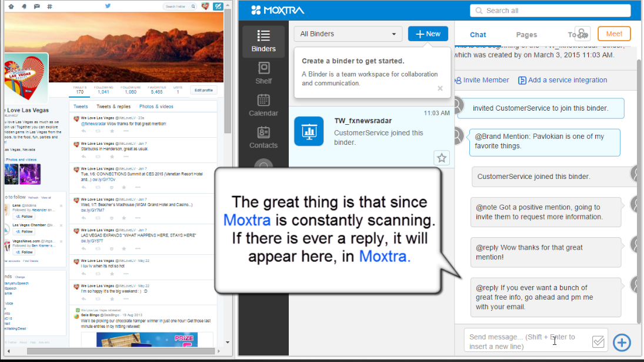Focus the Search Twitter field
Viewport: 644px width, 362px height.
[179, 6]
